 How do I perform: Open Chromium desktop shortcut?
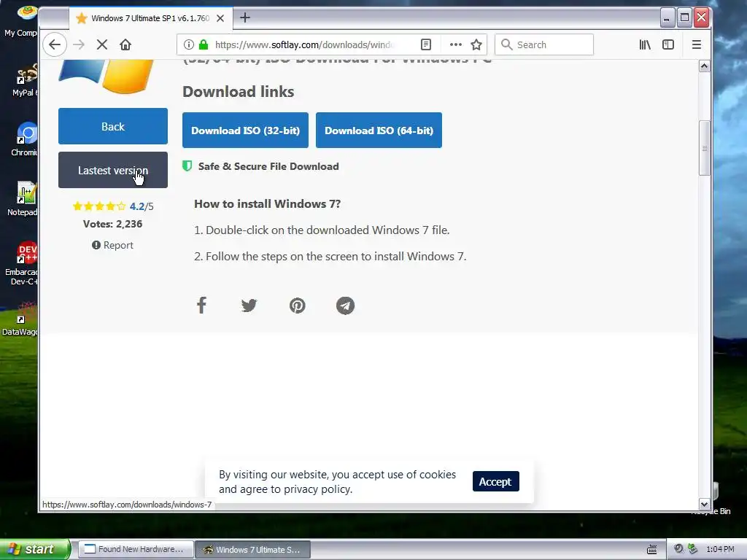(26, 139)
